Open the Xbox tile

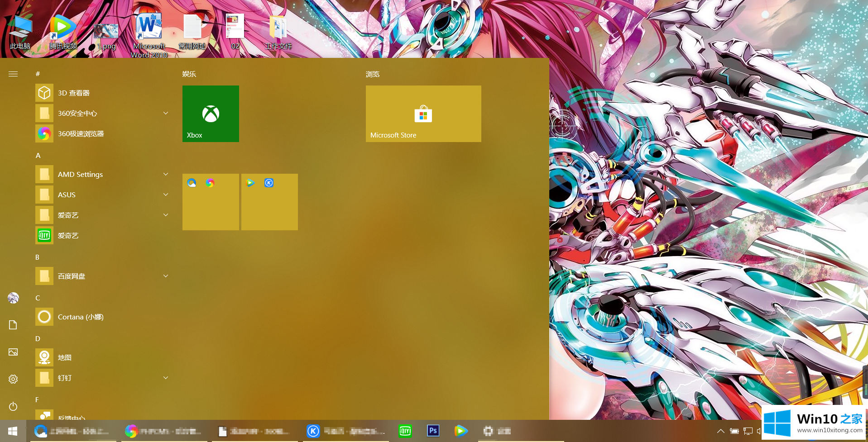coord(211,114)
